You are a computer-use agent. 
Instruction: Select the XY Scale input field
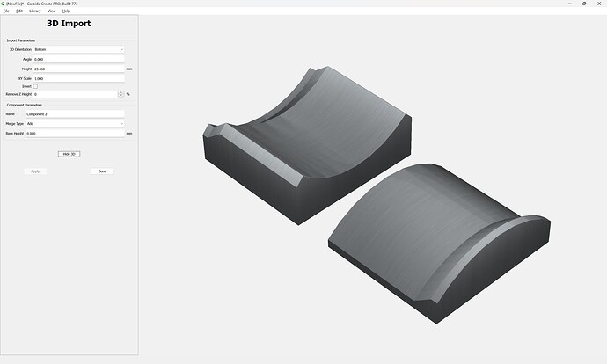click(79, 78)
